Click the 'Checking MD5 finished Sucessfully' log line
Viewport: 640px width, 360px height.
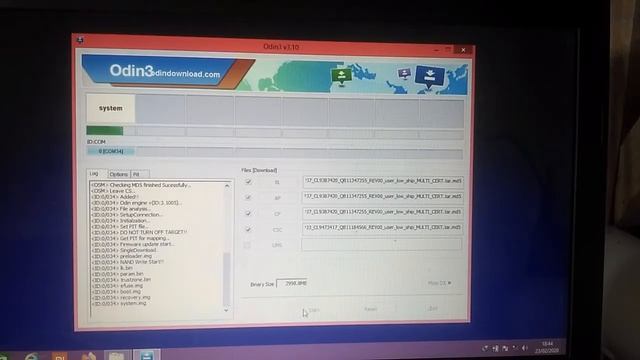(141, 185)
